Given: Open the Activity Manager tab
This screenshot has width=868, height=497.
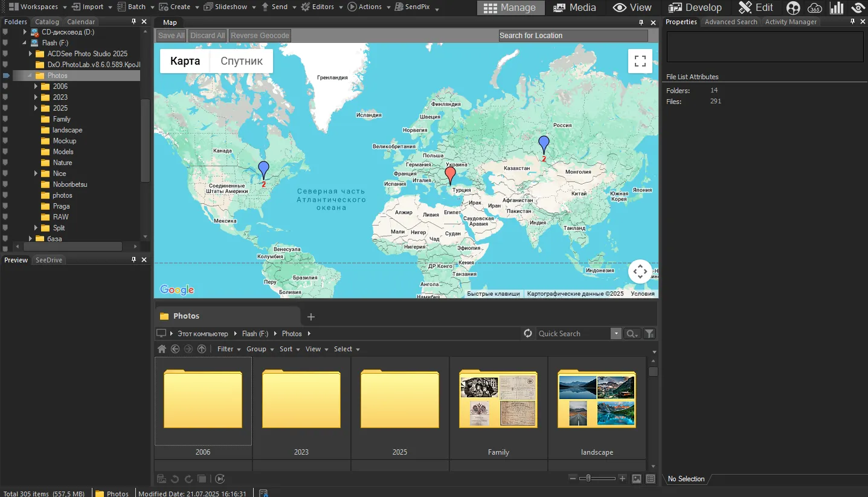Looking at the screenshot, I should 791,22.
